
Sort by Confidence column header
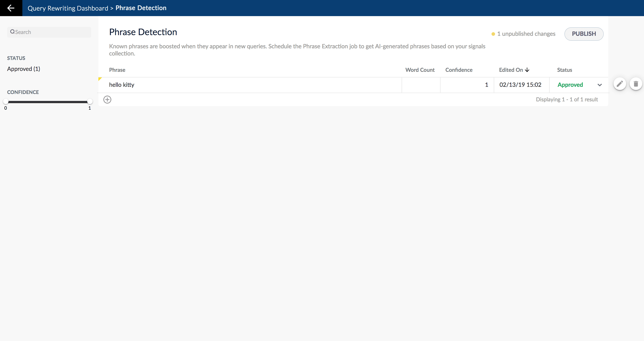pyautogui.click(x=459, y=70)
